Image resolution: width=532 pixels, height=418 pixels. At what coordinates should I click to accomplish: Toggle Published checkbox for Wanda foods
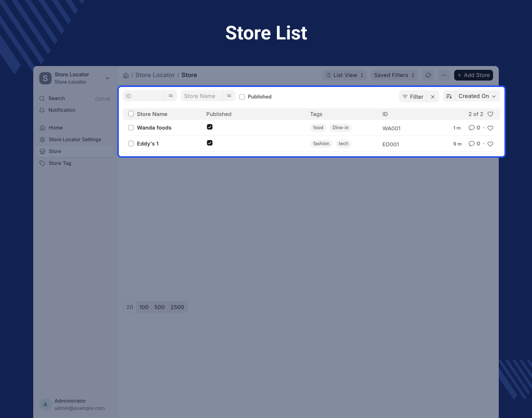tap(209, 127)
